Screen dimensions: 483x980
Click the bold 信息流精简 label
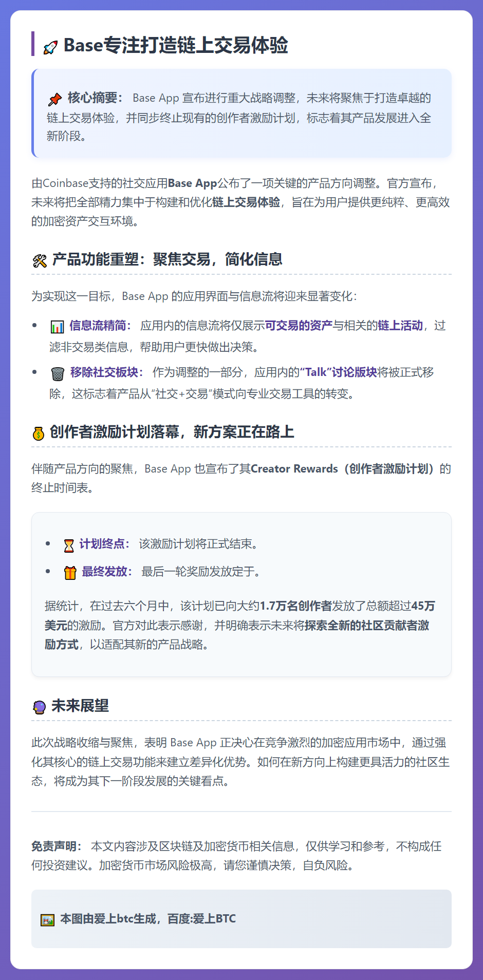pos(100,326)
